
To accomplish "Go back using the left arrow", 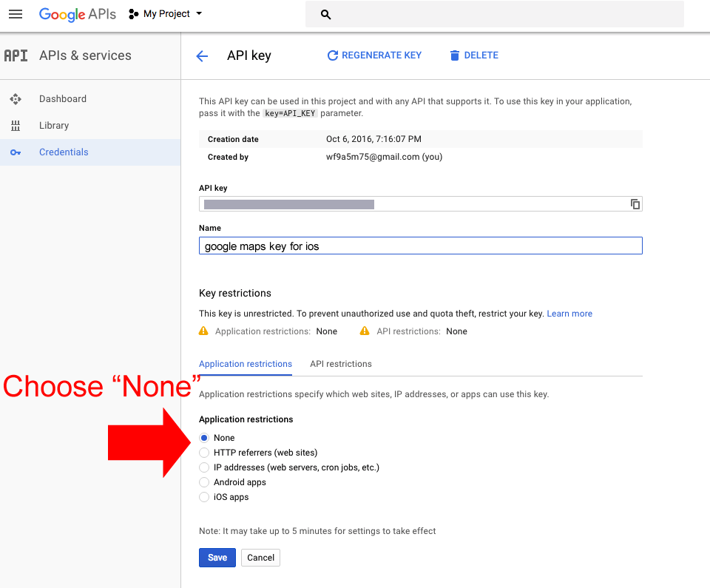I will tap(202, 55).
